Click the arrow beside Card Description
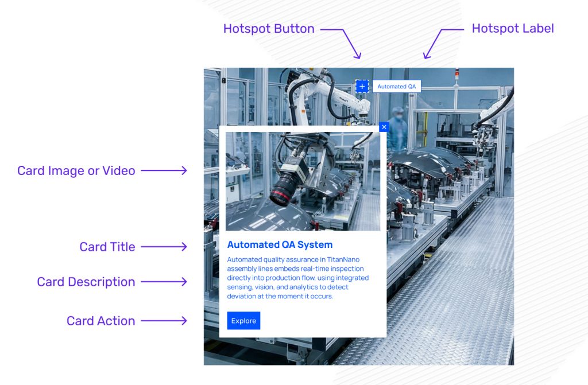588x385 pixels. point(164,282)
